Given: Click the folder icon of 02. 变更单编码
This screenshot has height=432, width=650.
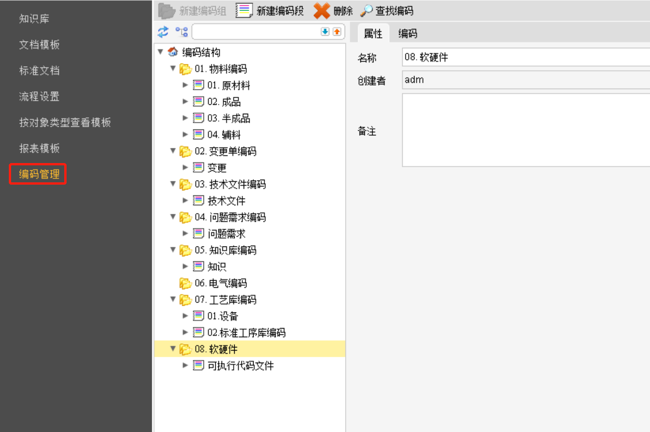Looking at the screenshot, I should tap(185, 151).
